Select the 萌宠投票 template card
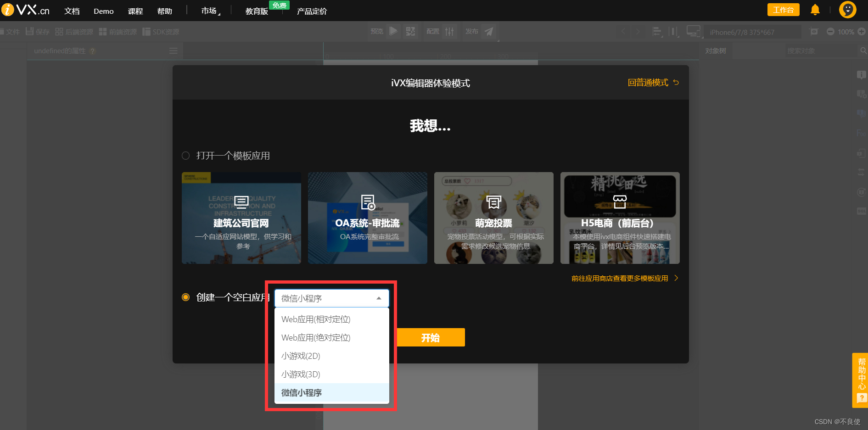This screenshot has width=868, height=430. tap(494, 218)
